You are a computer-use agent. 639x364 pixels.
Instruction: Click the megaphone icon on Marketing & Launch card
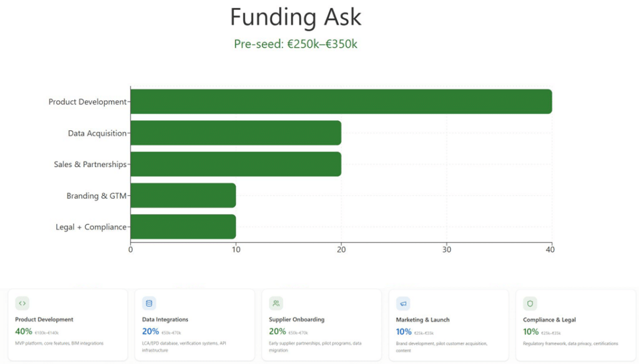[403, 304]
